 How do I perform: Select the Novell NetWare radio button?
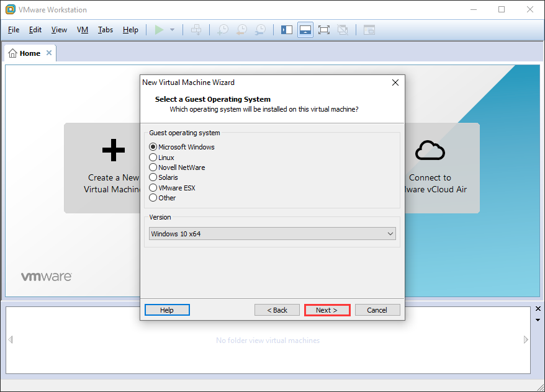pos(153,167)
